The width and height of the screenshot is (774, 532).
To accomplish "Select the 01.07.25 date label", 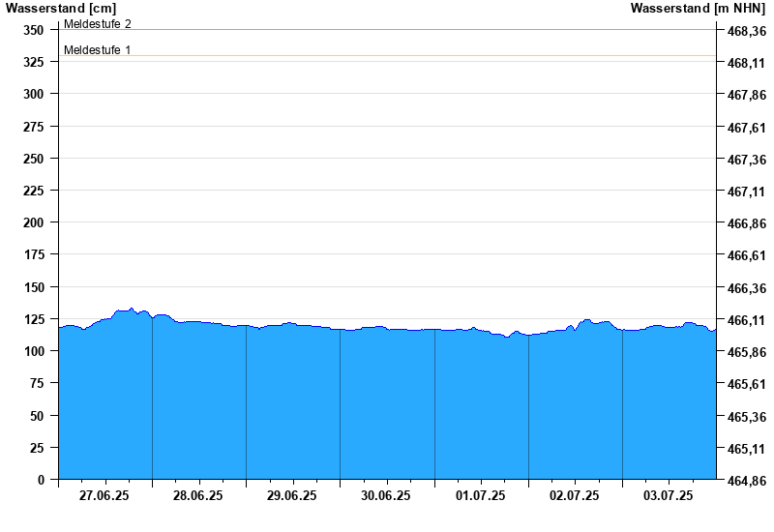I will 481,495.
